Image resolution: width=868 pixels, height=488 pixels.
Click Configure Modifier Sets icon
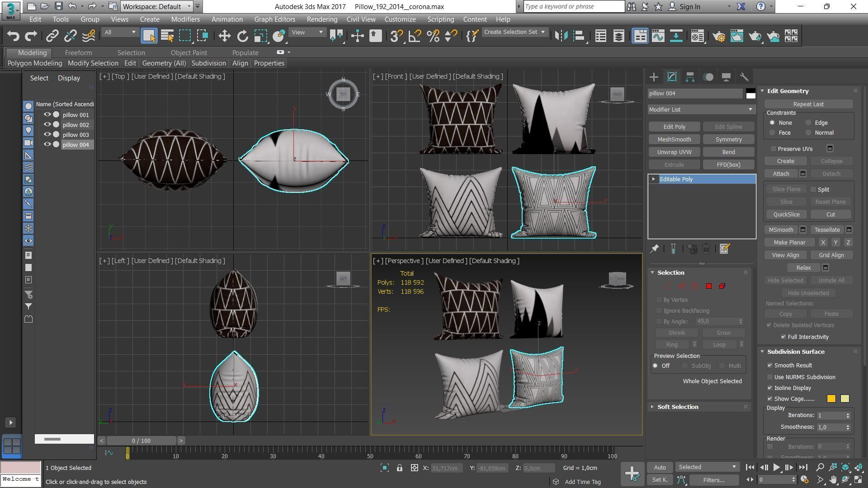click(x=724, y=249)
